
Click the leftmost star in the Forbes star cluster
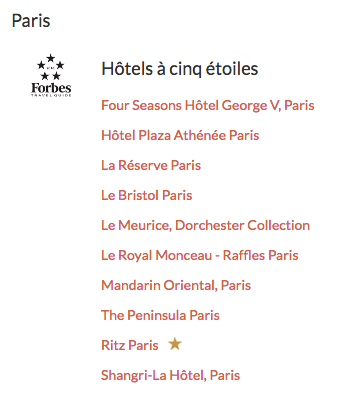41,65
